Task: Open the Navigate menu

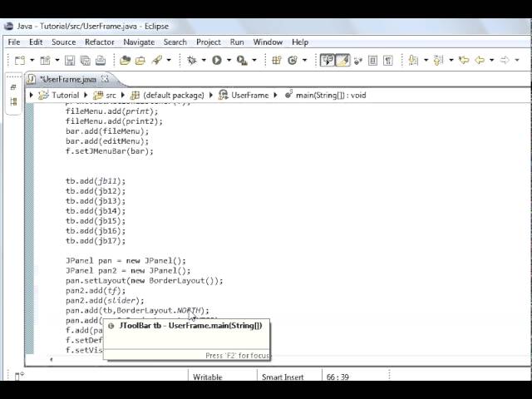Action: (139, 42)
